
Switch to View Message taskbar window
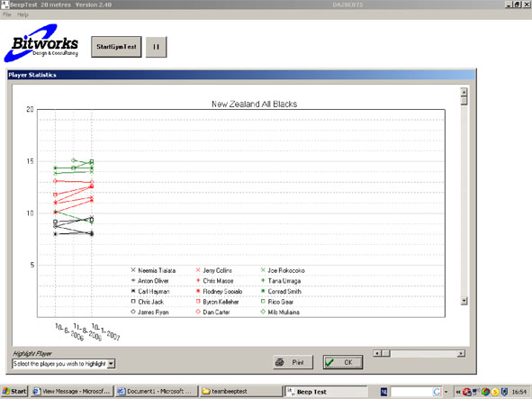point(72,392)
